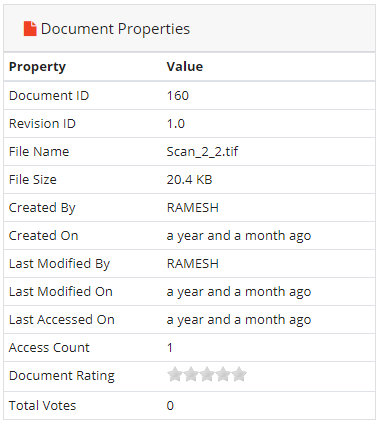Select file name Scan_2_2.tif

[202, 152]
